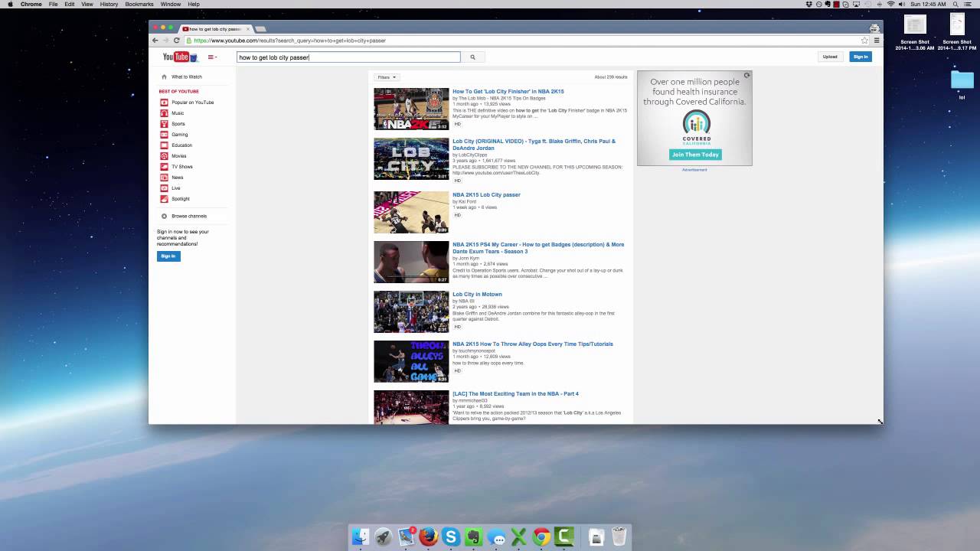Screen dimensions: 980x551
Task: Click the Popular on YouTube icon
Action: tap(164, 103)
